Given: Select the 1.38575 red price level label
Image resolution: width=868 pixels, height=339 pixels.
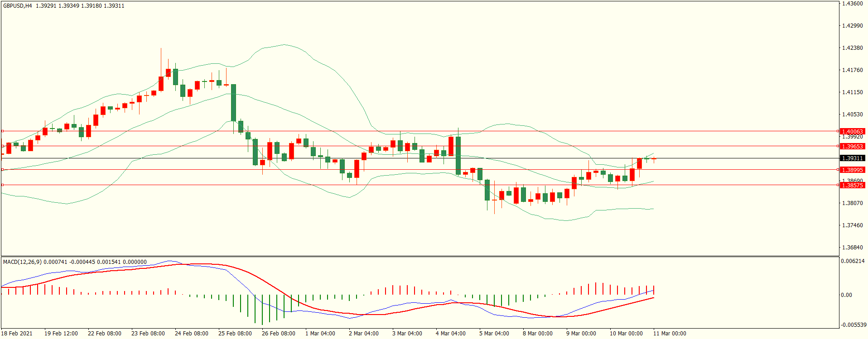Looking at the screenshot, I should coord(852,186).
